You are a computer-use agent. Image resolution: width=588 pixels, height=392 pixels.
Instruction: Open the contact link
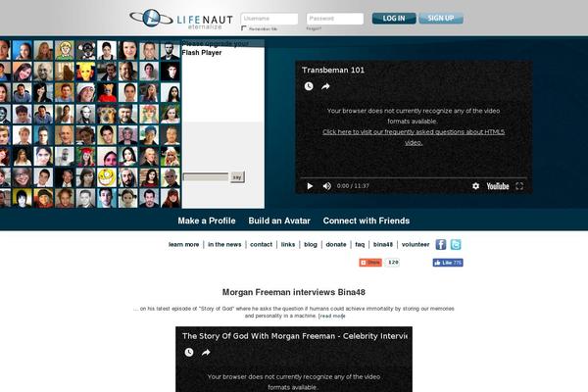pyautogui.click(x=261, y=245)
